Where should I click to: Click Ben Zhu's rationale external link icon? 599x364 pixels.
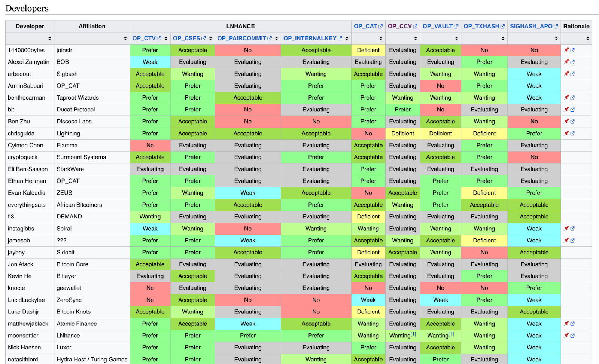(x=572, y=122)
